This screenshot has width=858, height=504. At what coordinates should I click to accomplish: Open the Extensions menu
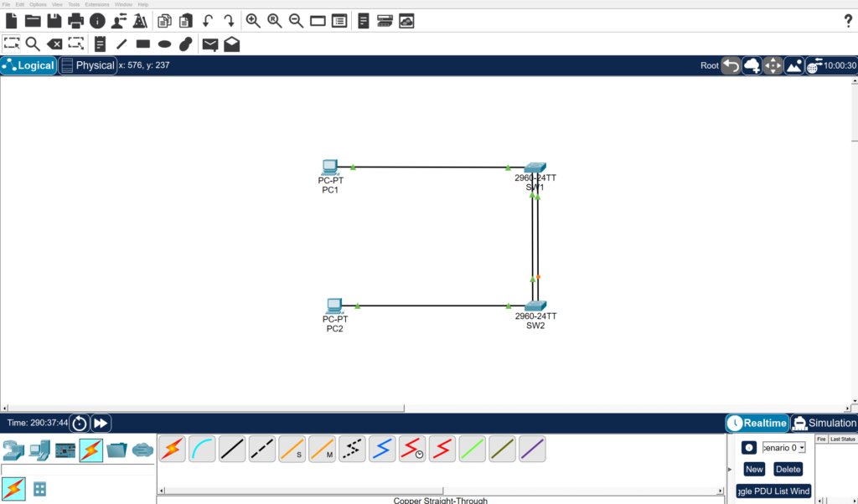(97, 3)
